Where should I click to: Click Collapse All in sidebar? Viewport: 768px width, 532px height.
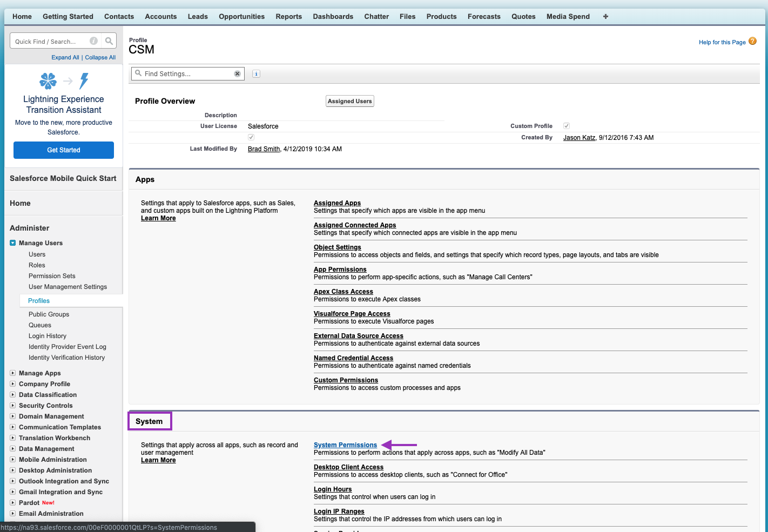pos(100,57)
